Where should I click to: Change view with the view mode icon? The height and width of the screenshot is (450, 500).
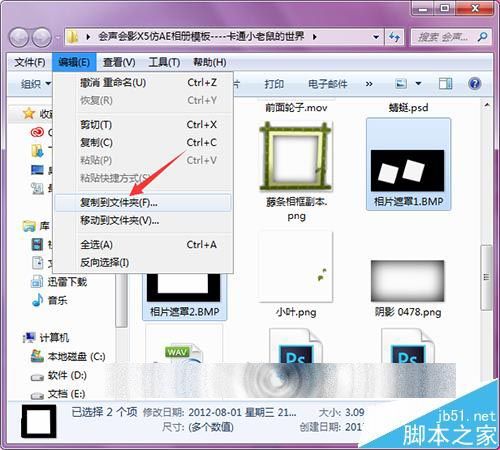(x=401, y=83)
